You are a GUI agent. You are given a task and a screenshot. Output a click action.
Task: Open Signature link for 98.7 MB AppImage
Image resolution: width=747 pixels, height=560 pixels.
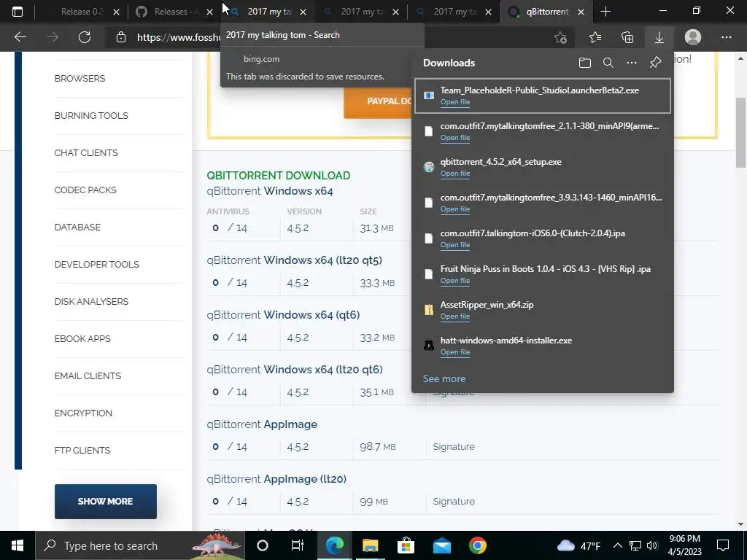454,447
